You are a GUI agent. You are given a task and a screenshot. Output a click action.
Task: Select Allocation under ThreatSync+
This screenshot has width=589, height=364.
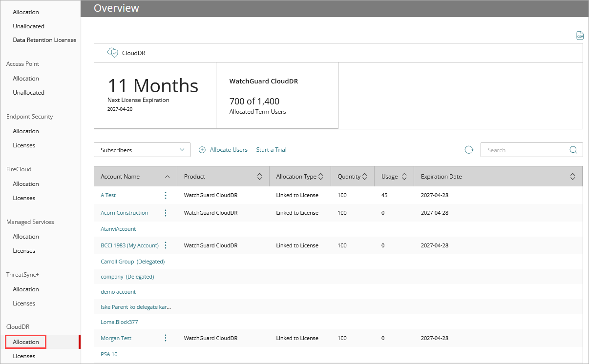pos(26,289)
